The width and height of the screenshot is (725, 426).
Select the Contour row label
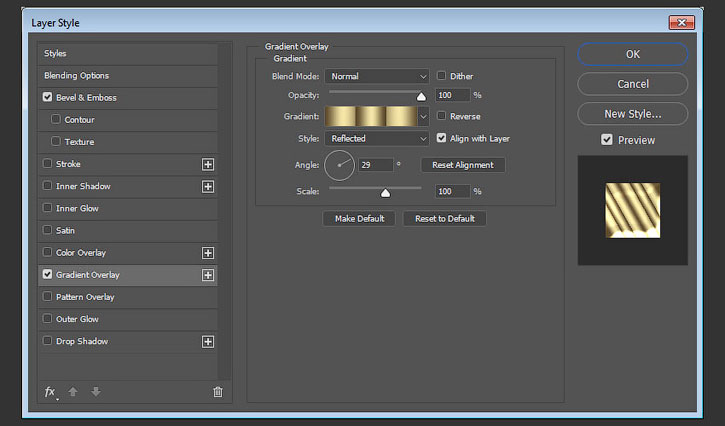[80, 120]
